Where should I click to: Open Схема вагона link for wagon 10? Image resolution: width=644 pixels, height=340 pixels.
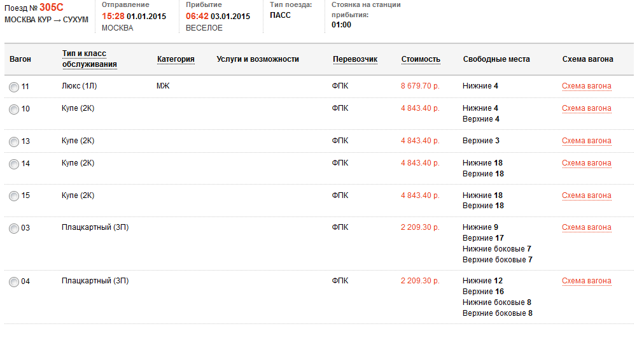[x=586, y=109]
